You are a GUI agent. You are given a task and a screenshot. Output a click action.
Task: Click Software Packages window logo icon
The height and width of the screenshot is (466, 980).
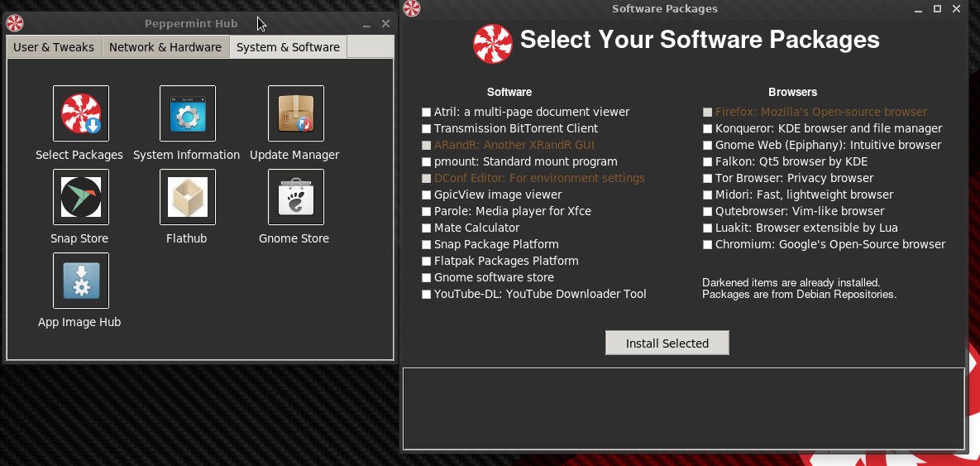(411, 8)
